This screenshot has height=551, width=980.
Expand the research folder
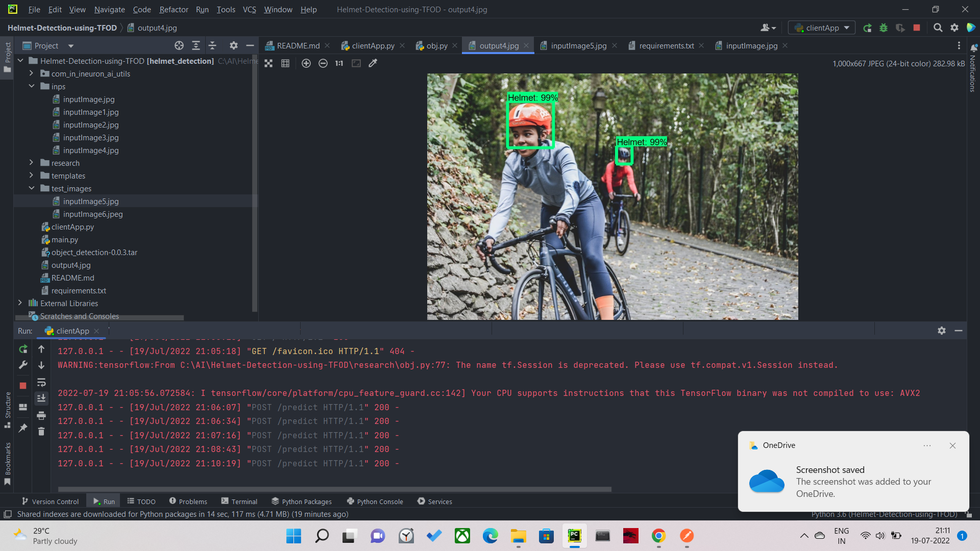[x=31, y=163]
